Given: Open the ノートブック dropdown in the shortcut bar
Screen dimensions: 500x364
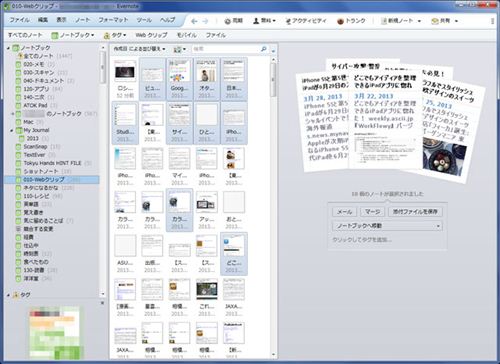Looking at the screenshot, I should (73, 35).
